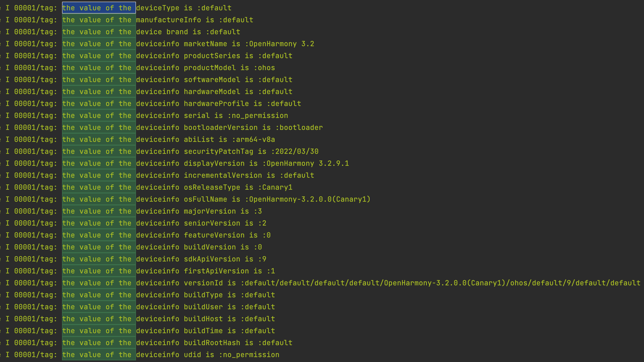This screenshot has height=362, width=644.
Task: Click highlighted 'the value of the' selection
Action: click(x=99, y=8)
